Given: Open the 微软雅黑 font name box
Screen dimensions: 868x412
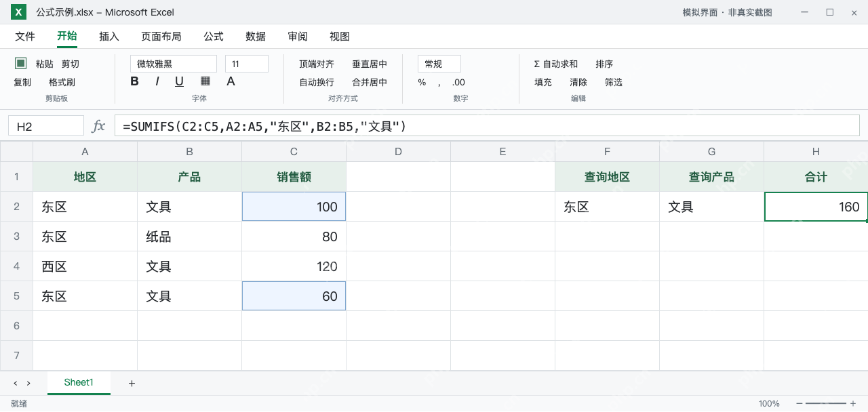Looking at the screenshot, I should click(x=174, y=64).
